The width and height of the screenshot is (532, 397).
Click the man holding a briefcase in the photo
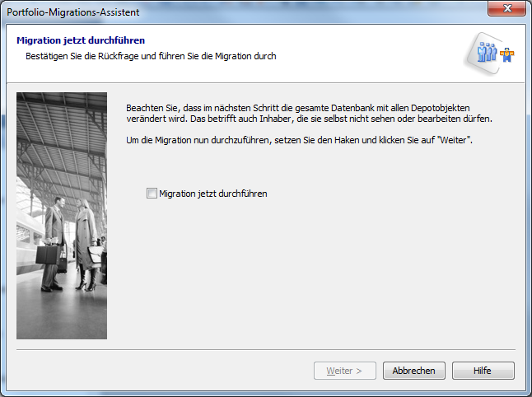[54, 243]
